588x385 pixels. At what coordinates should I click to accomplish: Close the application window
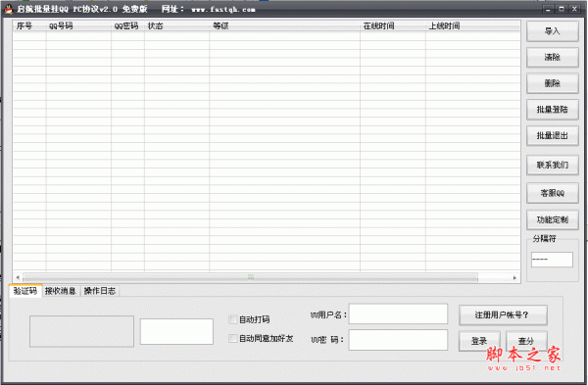coord(574,9)
